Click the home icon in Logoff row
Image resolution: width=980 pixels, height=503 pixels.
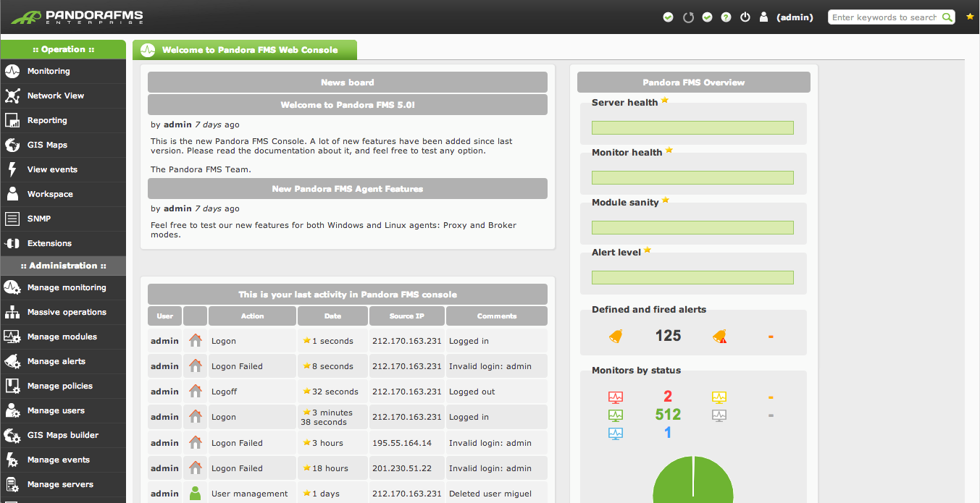tap(196, 391)
